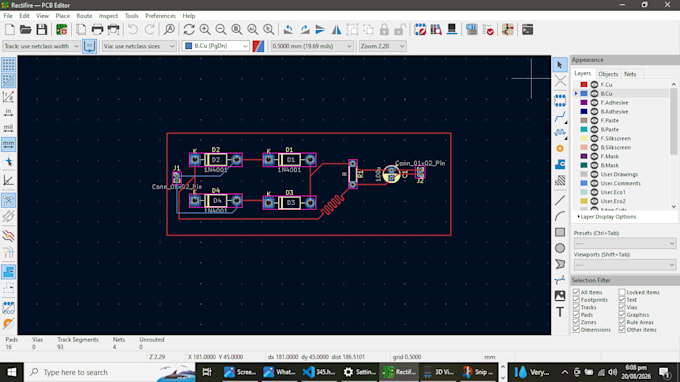
Task: Click the Windows Start button
Action: [x=11, y=372]
